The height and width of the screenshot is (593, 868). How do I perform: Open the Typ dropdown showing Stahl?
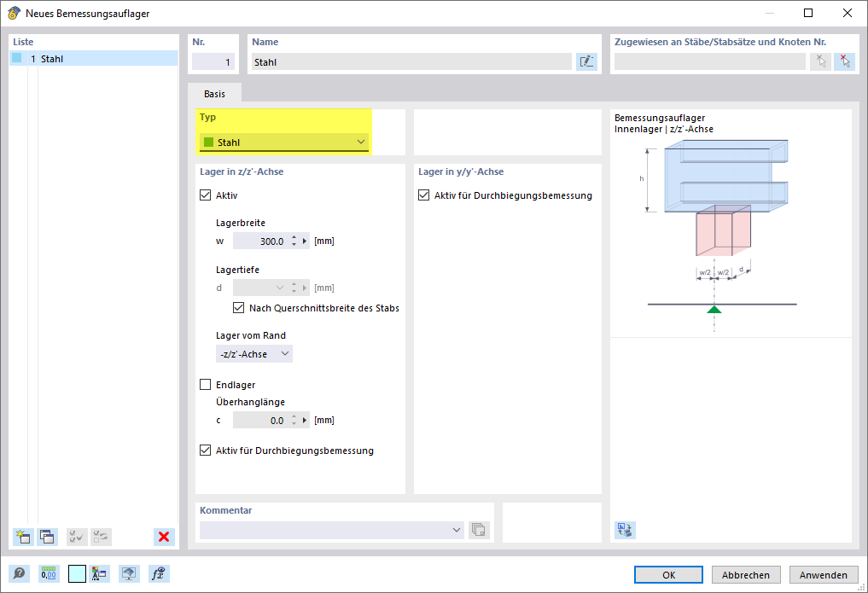tap(284, 142)
